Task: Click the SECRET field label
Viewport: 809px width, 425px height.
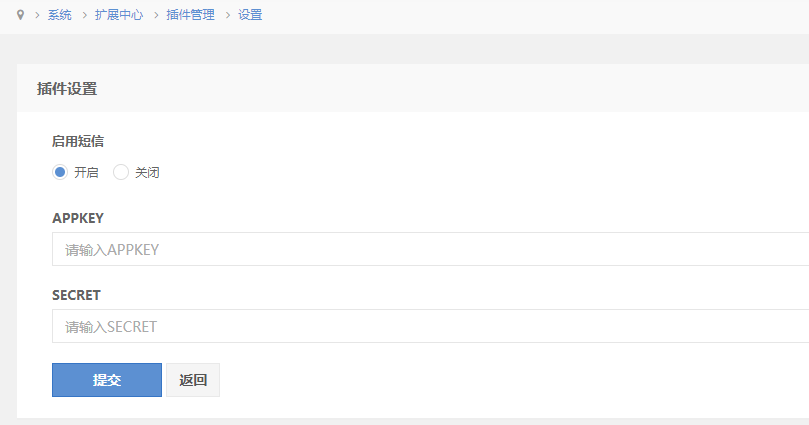Action: [76, 295]
